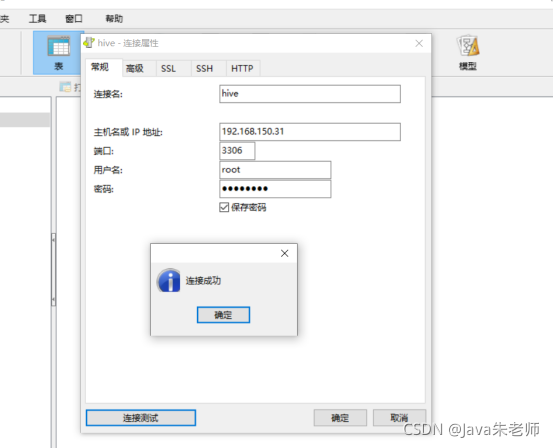
Task: Open the 帮助 menu
Action: pos(114,18)
